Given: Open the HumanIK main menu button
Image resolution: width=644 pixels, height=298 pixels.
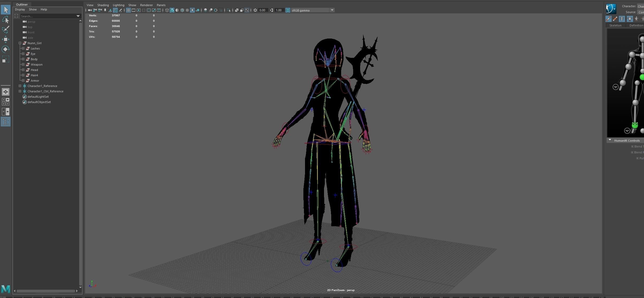Looking at the screenshot, I should tap(611, 9).
